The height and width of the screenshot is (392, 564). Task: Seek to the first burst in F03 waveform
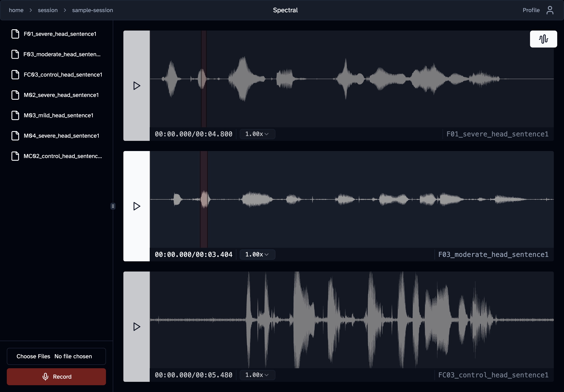click(177, 199)
